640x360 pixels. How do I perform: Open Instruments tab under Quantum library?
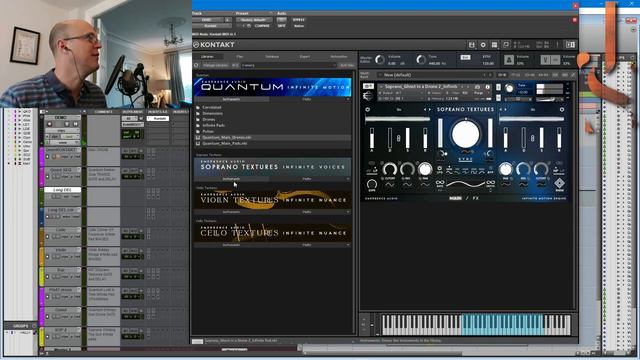(231, 99)
